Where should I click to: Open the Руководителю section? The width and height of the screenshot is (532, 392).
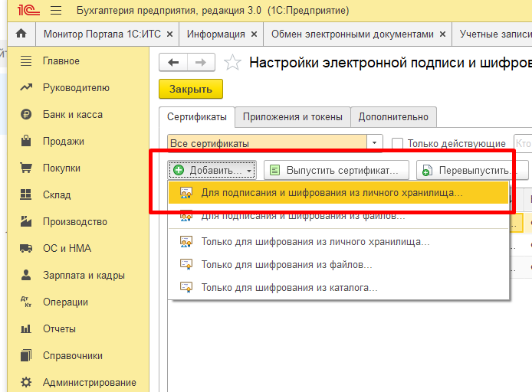(x=76, y=88)
